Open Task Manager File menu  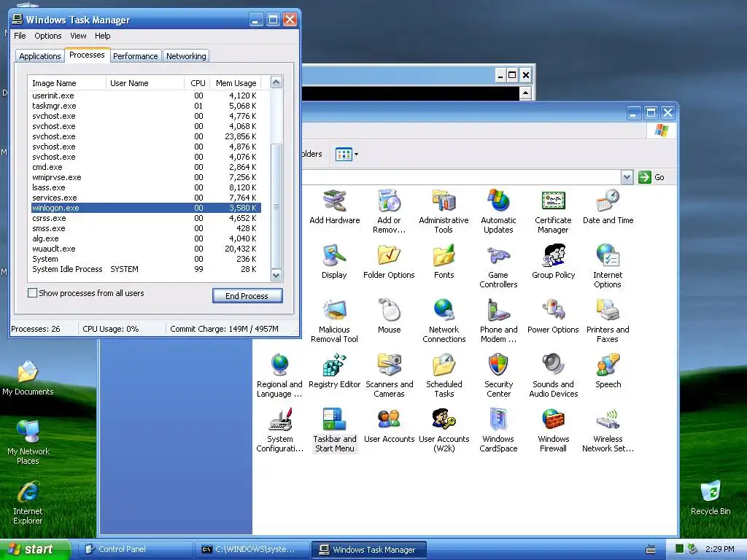click(20, 36)
